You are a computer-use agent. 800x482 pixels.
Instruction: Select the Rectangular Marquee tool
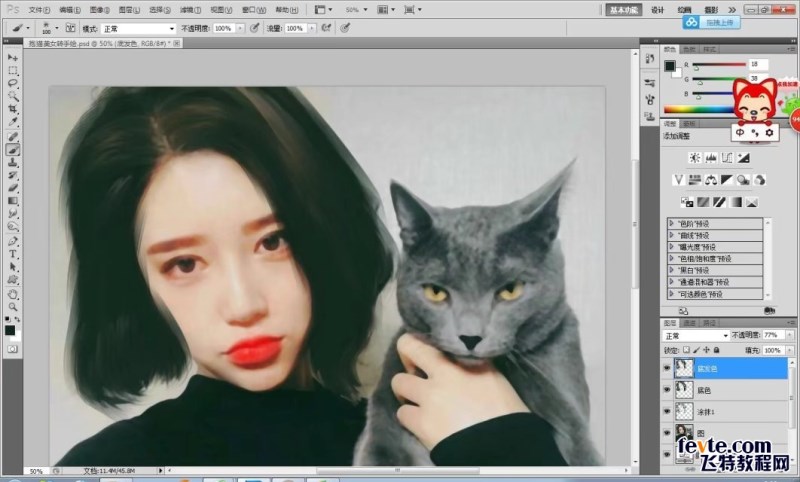pyautogui.click(x=12, y=71)
